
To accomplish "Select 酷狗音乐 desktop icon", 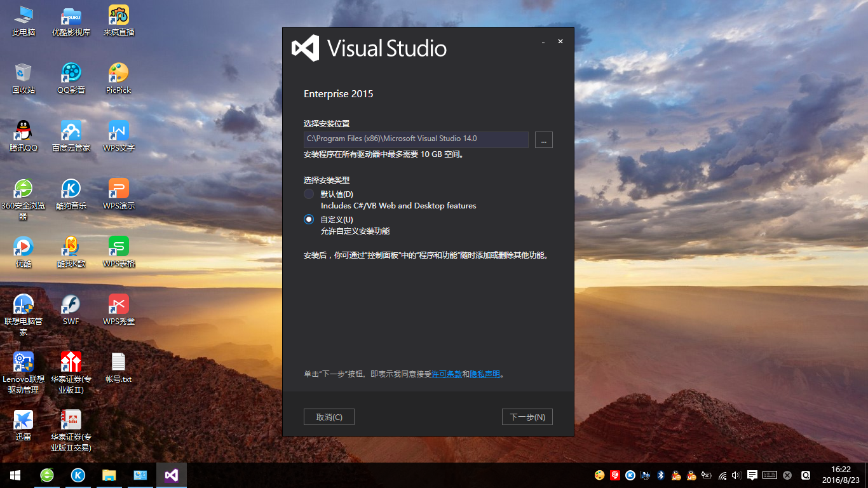I will point(71,194).
